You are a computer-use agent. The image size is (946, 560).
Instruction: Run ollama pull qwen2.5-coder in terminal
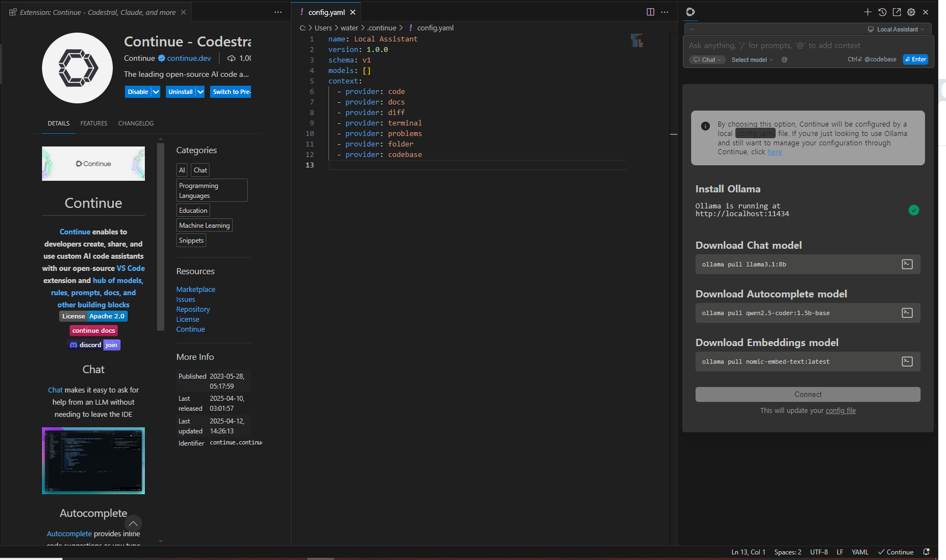point(907,313)
